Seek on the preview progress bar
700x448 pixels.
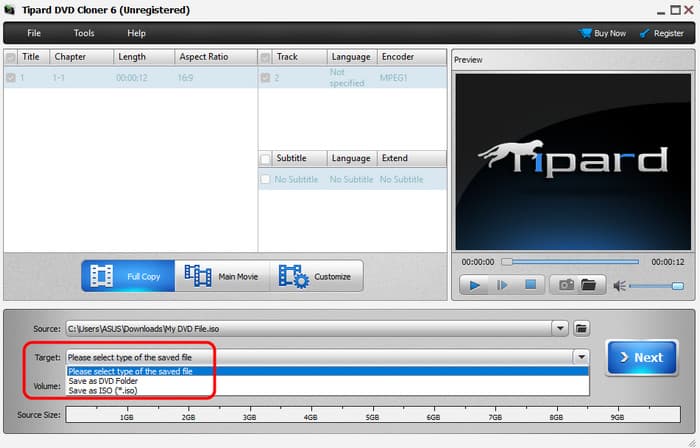570,262
